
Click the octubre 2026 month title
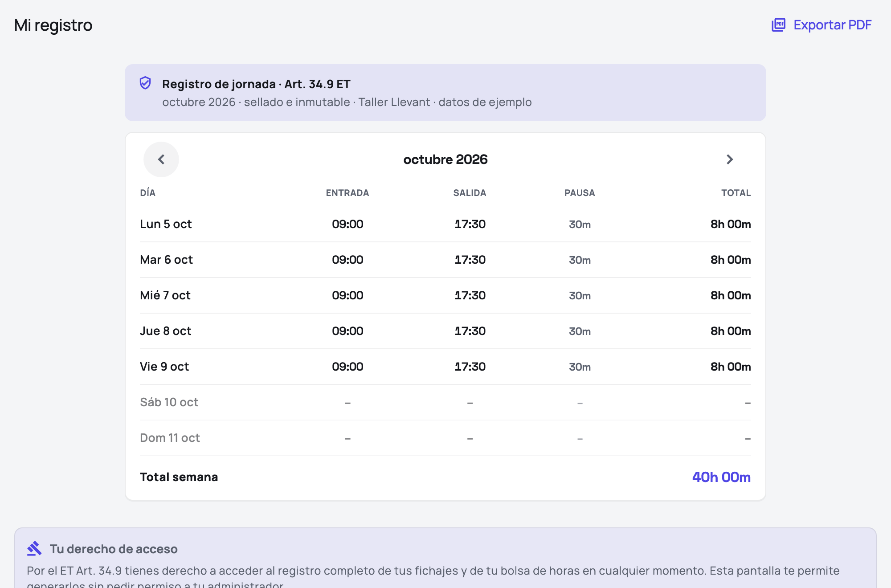coord(445,159)
